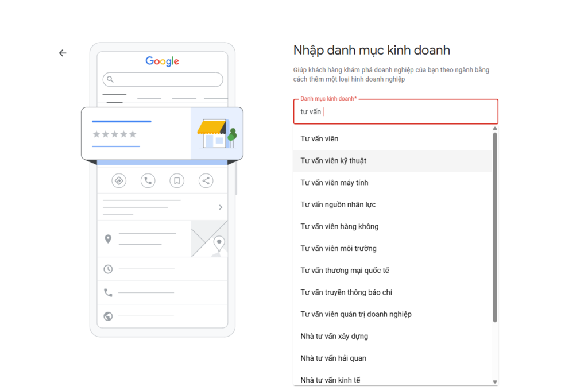Image resolution: width=588 pixels, height=390 pixels.
Task: Click the magnifier icon in mockup search bar
Action: pos(110,79)
